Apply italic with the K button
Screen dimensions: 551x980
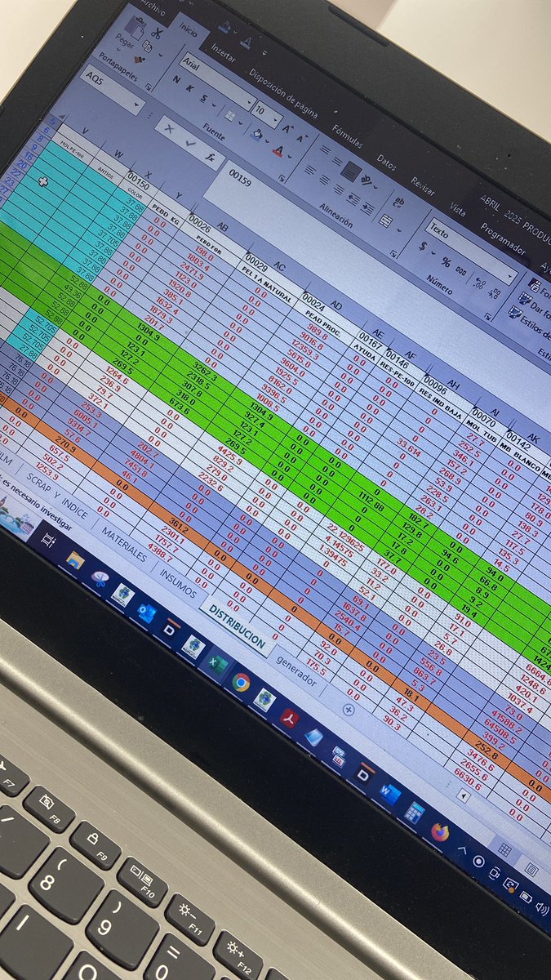click(191, 89)
